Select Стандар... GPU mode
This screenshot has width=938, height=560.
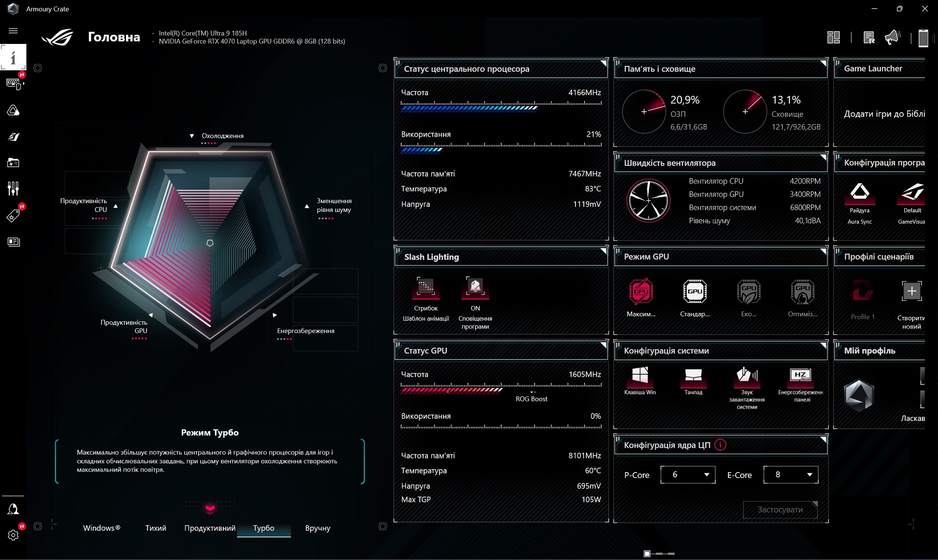(x=695, y=291)
